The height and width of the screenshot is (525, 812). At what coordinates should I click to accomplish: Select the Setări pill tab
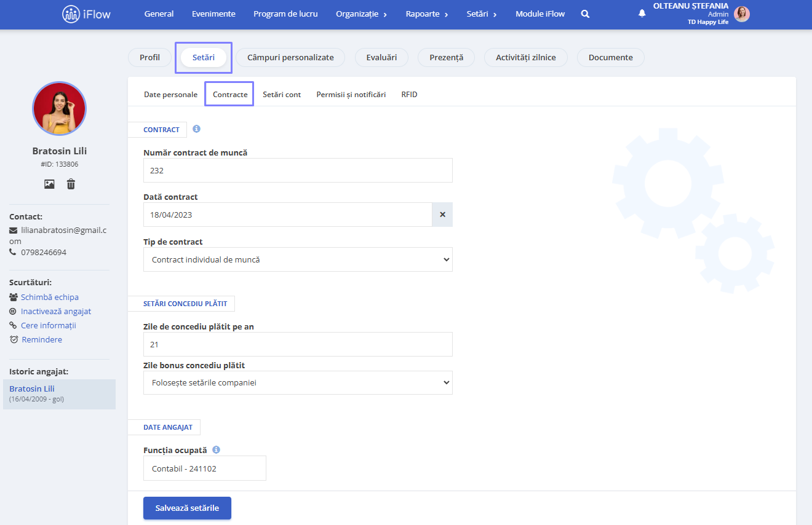click(204, 57)
